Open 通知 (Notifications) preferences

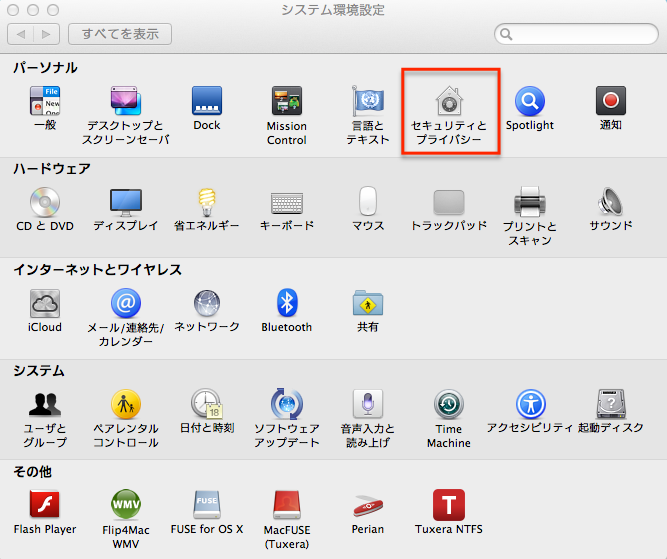610,101
